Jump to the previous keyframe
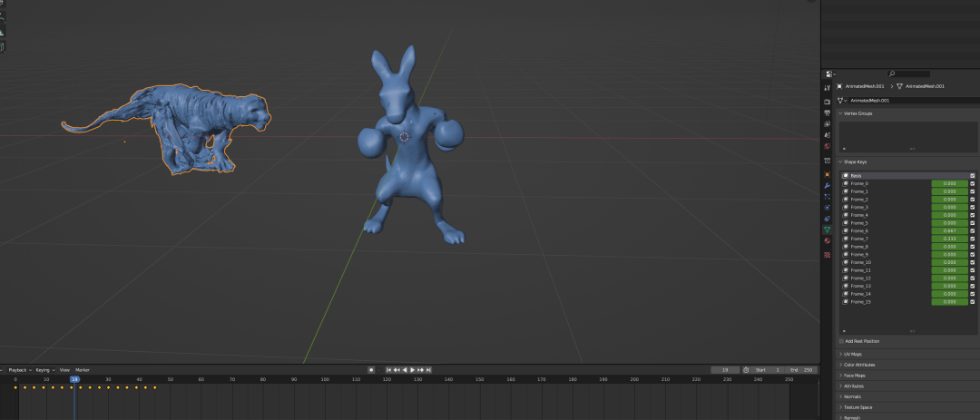 [397, 370]
